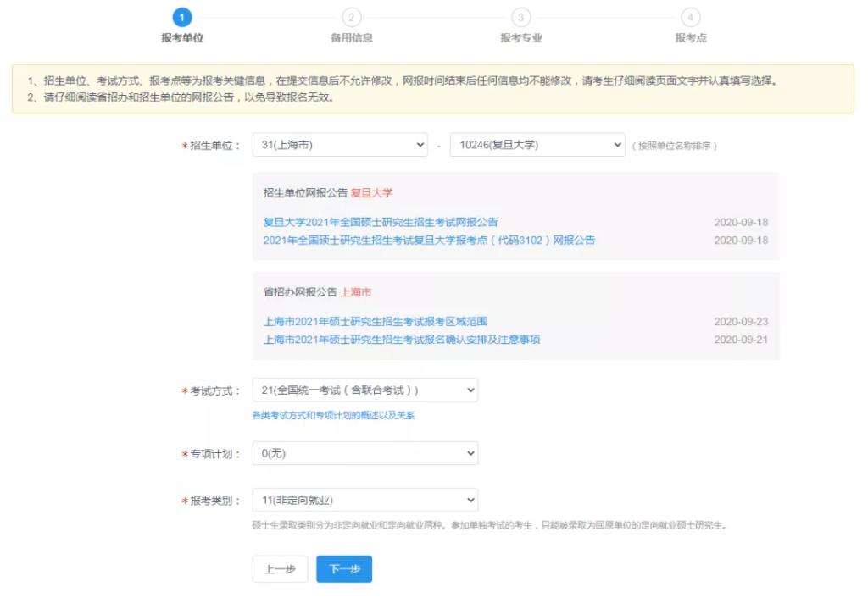Image resolution: width=868 pixels, height=609 pixels.
Task: Click the blue 下一步 button
Action: 344,569
